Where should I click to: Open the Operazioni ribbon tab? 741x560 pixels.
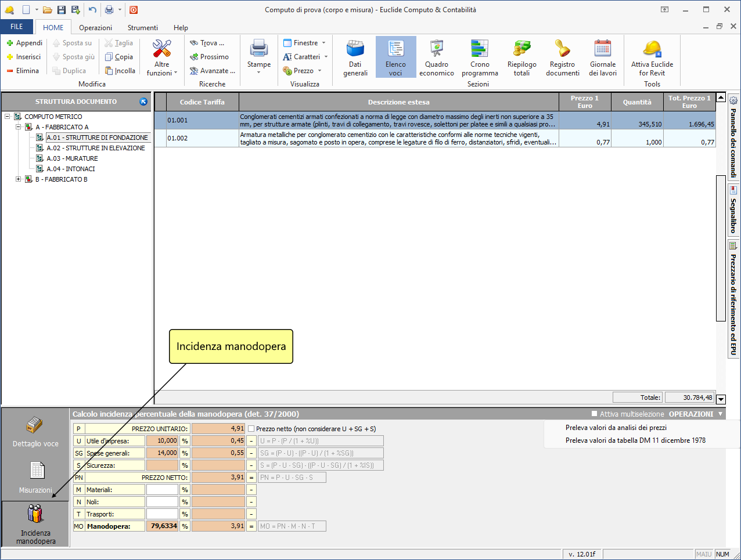click(x=95, y=27)
